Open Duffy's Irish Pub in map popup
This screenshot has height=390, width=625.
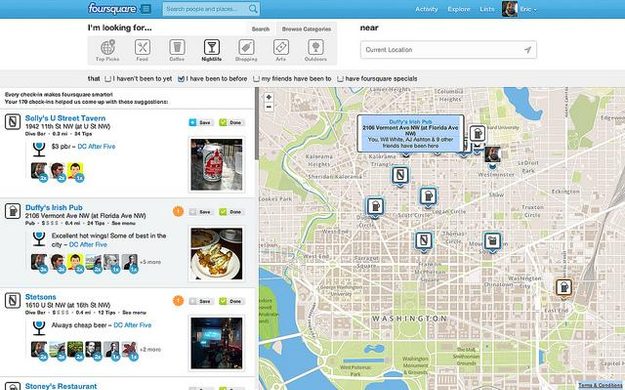410,122
